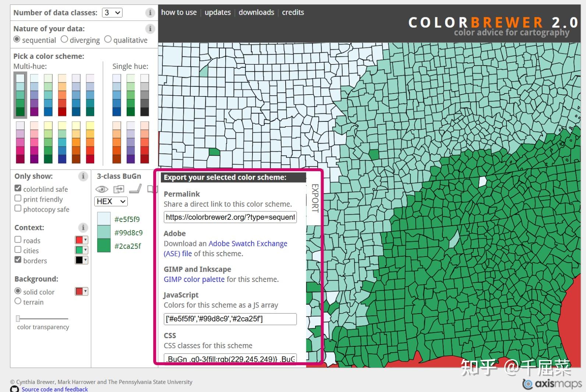The height and width of the screenshot is (392, 586).
Task: Pick the blue-to-purple multi-hue scheme
Action: [34, 95]
